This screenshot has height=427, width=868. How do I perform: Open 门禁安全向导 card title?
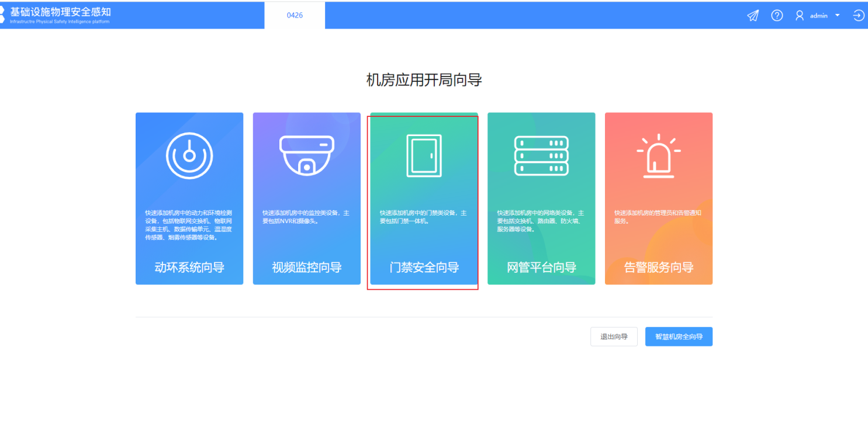tap(424, 268)
